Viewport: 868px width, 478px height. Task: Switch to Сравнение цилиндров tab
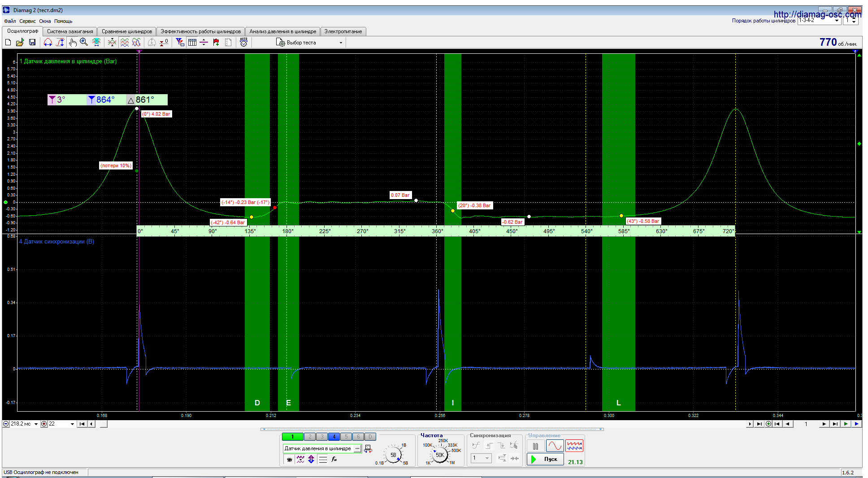(127, 31)
